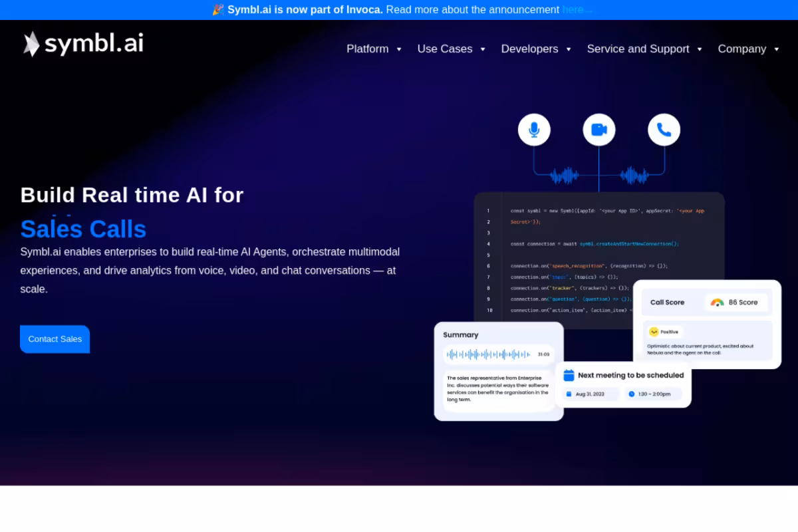Expand the Developers dropdown arrow
This screenshot has width=798, height=532.
click(x=569, y=49)
